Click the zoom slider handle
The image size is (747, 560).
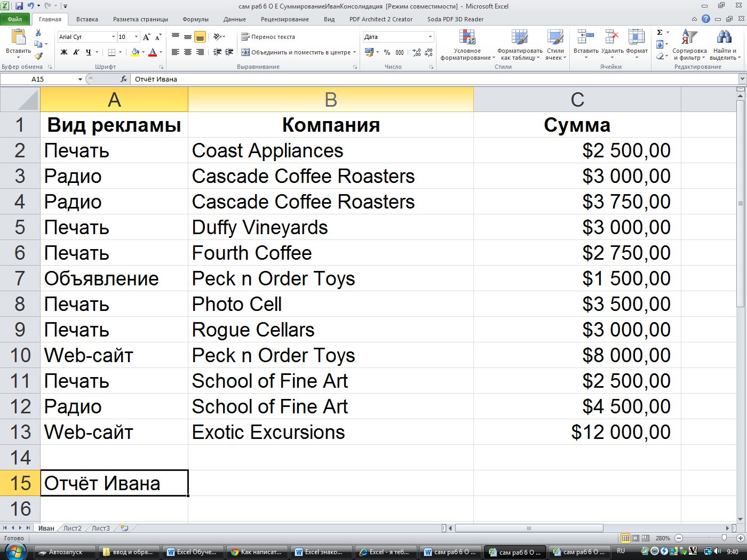(x=725, y=538)
